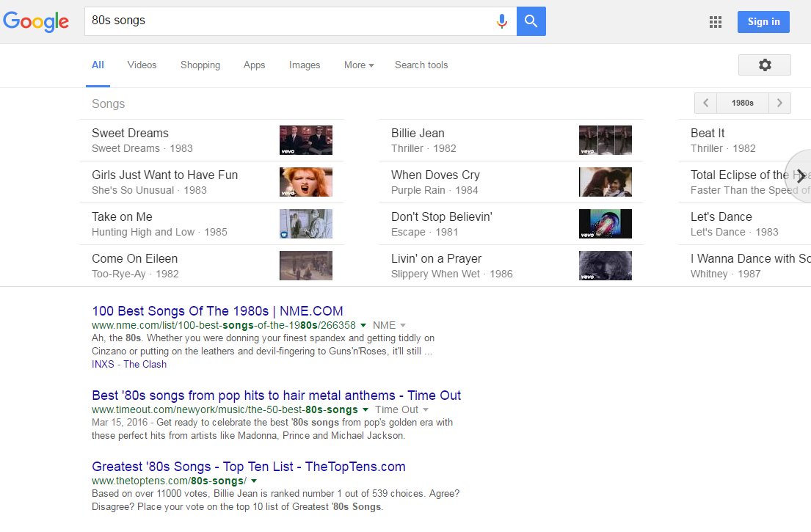This screenshot has width=811, height=532.
Task: Click the Sweet Dreams video thumbnail
Action: tap(305, 140)
